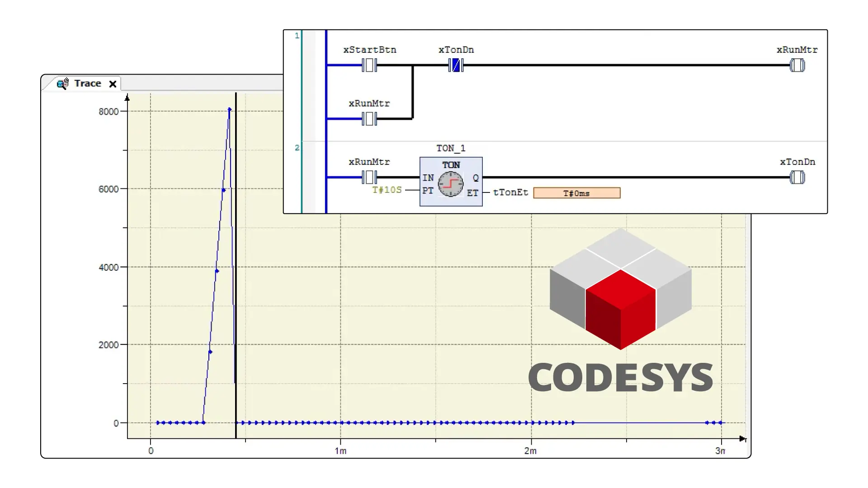Click the Trace panel magnifier icon
868x488 pixels.
point(61,83)
